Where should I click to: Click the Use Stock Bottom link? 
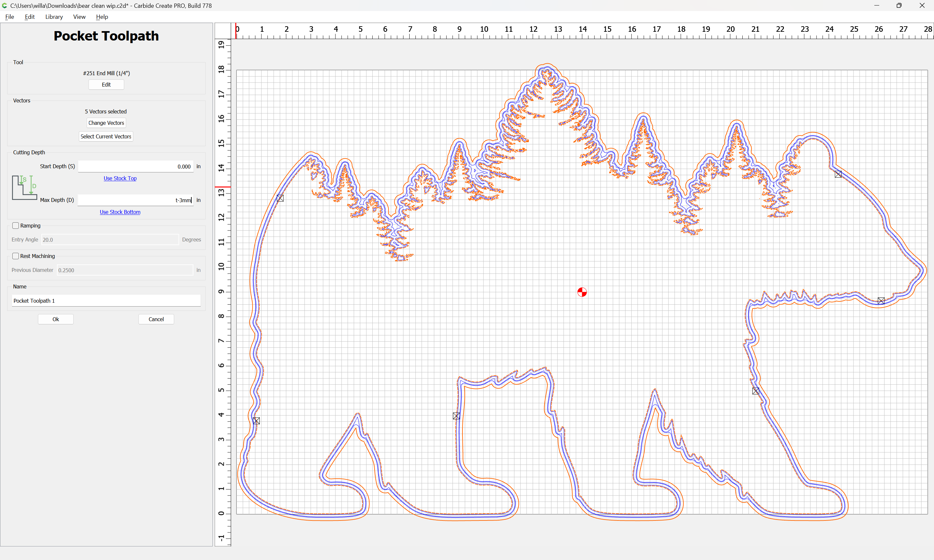(120, 212)
